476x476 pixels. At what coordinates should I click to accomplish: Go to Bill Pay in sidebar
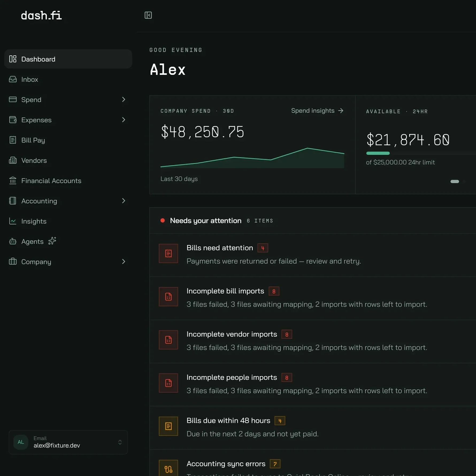(68, 140)
